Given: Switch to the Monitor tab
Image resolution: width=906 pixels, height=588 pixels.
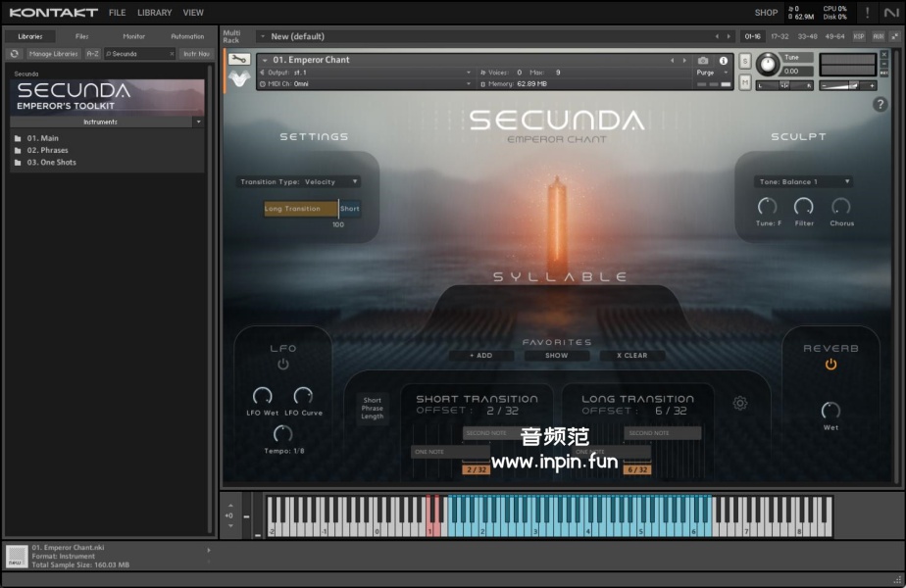Looking at the screenshot, I should tap(133, 36).
